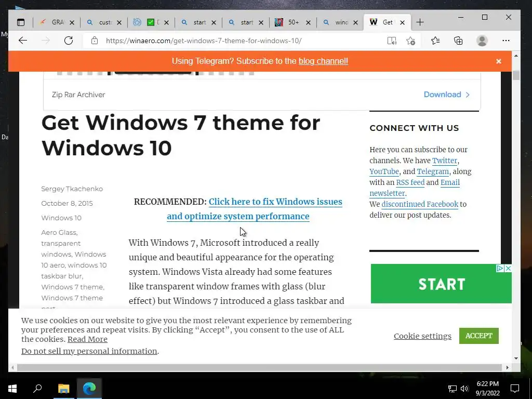This screenshot has width=532, height=399.
Task: Open the user profile avatar
Action: [x=482, y=41]
